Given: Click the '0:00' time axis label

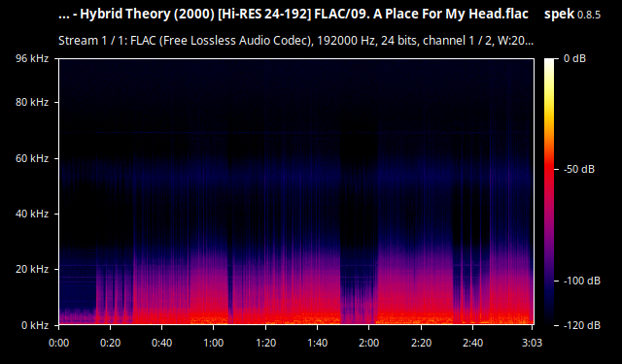Looking at the screenshot, I should (x=58, y=343).
